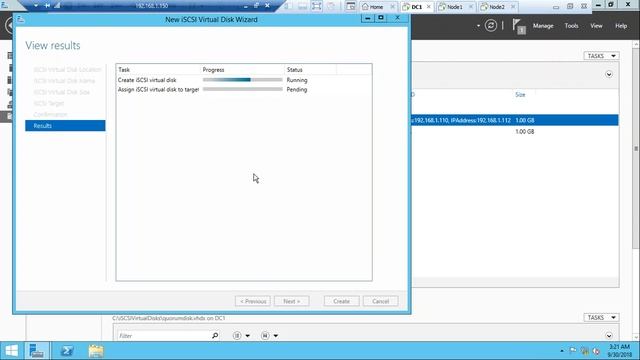Viewport: 640px width, 360px height.
Task: Click the Pending status text
Action: (297, 89)
